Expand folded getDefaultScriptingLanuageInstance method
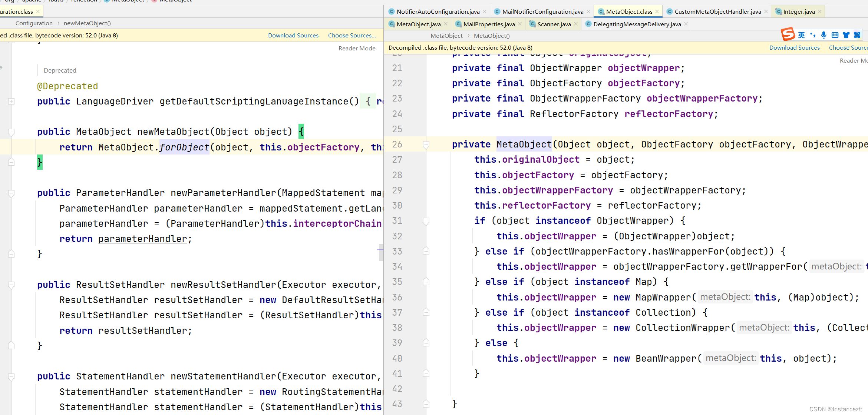This screenshot has height=415, width=868. click(11, 101)
